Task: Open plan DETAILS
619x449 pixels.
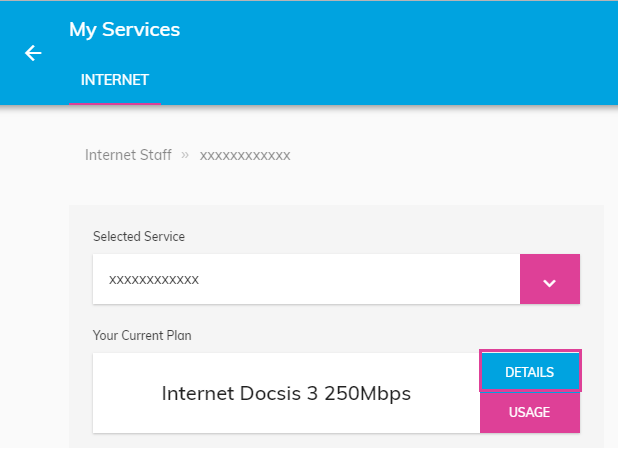Action: tap(530, 372)
